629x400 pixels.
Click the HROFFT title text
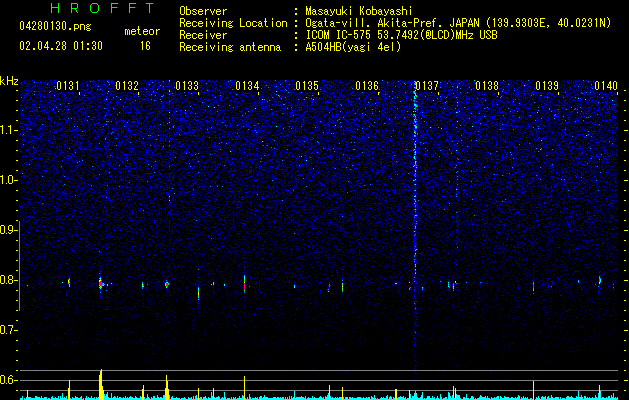click(x=103, y=8)
